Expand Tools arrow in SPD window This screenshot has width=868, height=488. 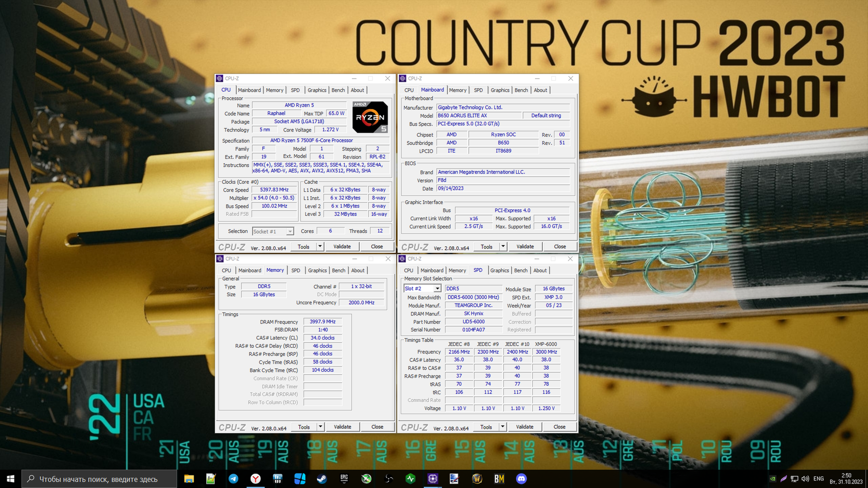pos(503,427)
